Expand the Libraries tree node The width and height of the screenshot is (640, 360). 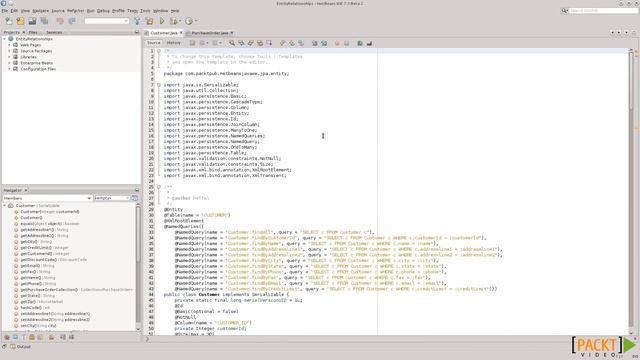pos(9,57)
